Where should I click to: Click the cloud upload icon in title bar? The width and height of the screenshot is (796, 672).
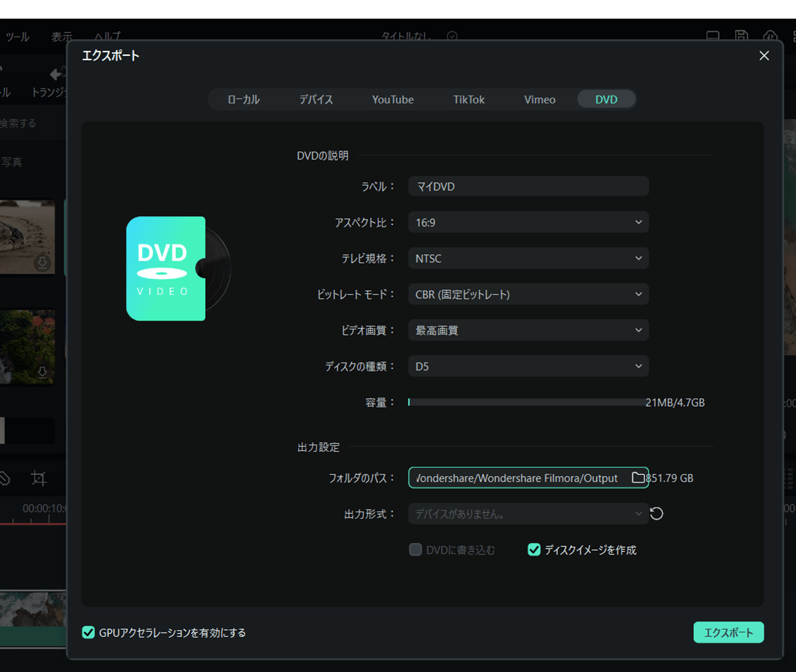[x=770, y=35]
